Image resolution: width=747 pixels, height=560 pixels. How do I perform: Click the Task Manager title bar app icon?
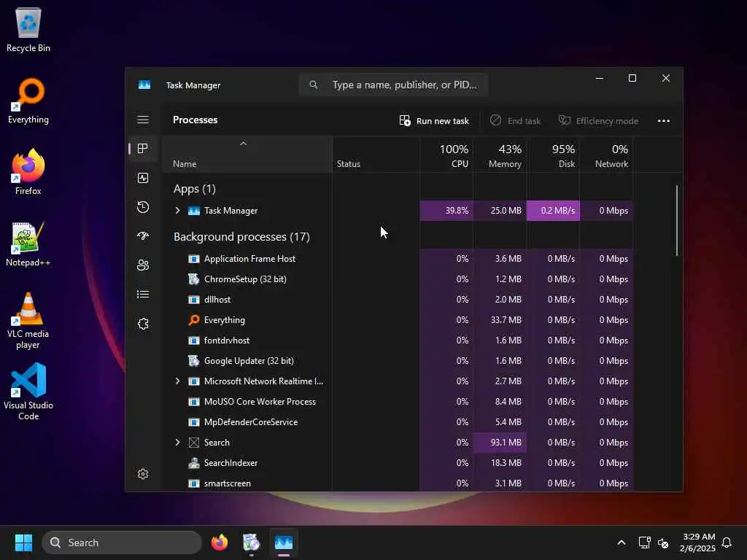(144, 85)
